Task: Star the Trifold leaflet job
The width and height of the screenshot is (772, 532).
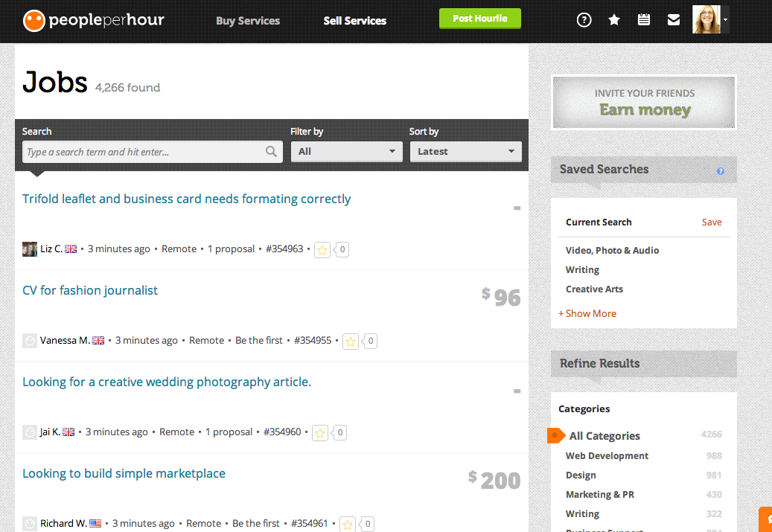Action: pos(322,249)
